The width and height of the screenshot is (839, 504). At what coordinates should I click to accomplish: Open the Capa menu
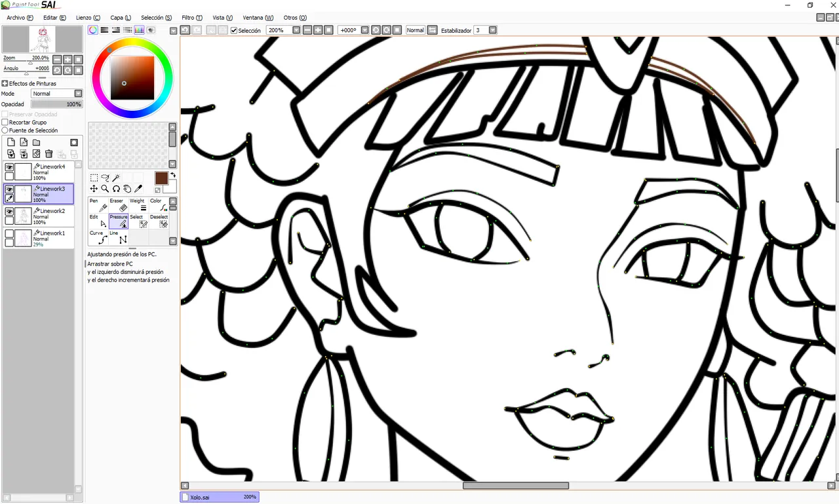tap(121, 18)
